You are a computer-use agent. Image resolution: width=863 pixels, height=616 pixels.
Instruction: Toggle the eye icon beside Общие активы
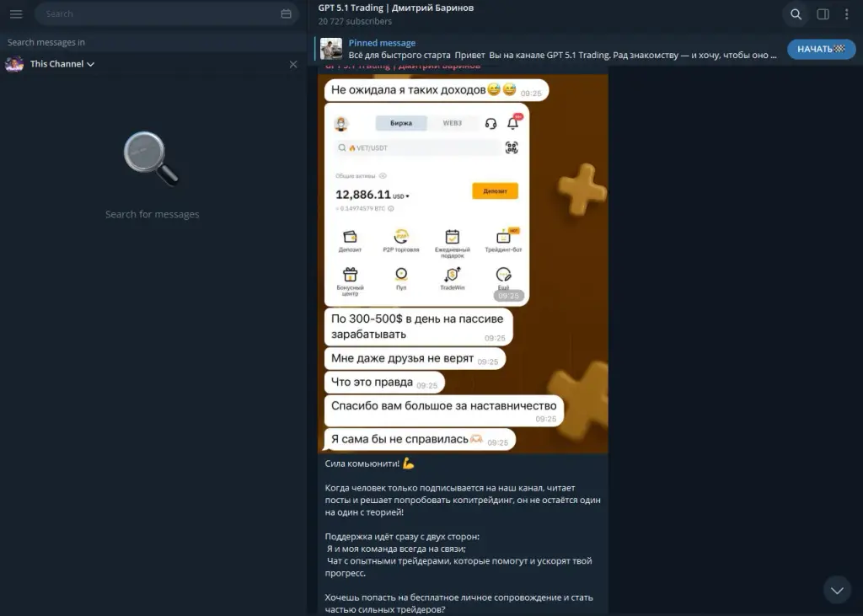coord(383,176)
